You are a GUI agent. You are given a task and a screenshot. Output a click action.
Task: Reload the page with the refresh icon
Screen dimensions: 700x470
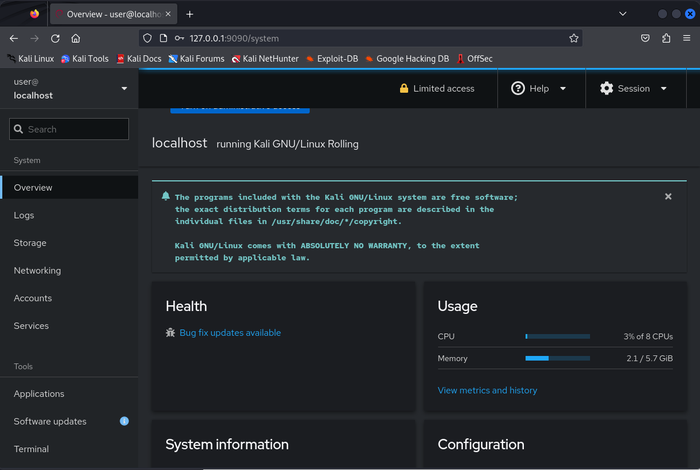[55, 38]
